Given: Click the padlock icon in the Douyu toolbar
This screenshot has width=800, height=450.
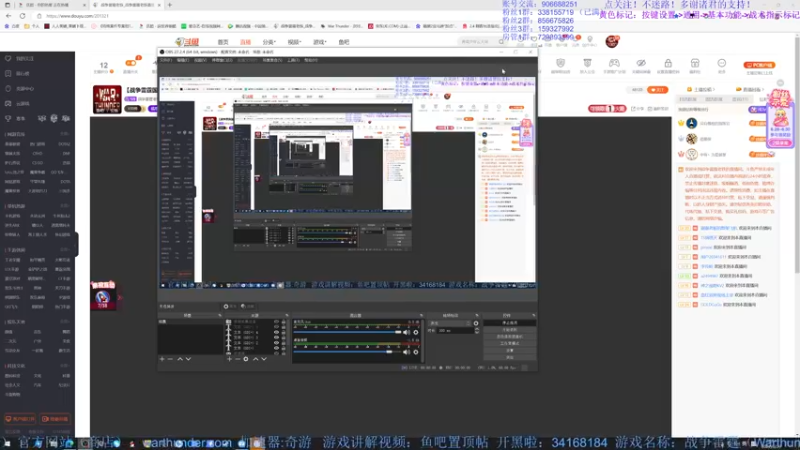Looking at the screenshot, I should click(668, 63).
